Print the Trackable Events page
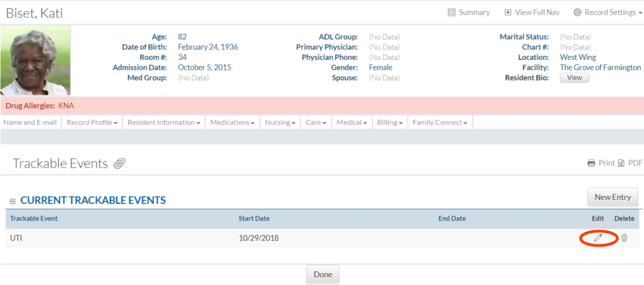Image resolution: width=644 pixels, height=285 pixels. coord(601,163)
